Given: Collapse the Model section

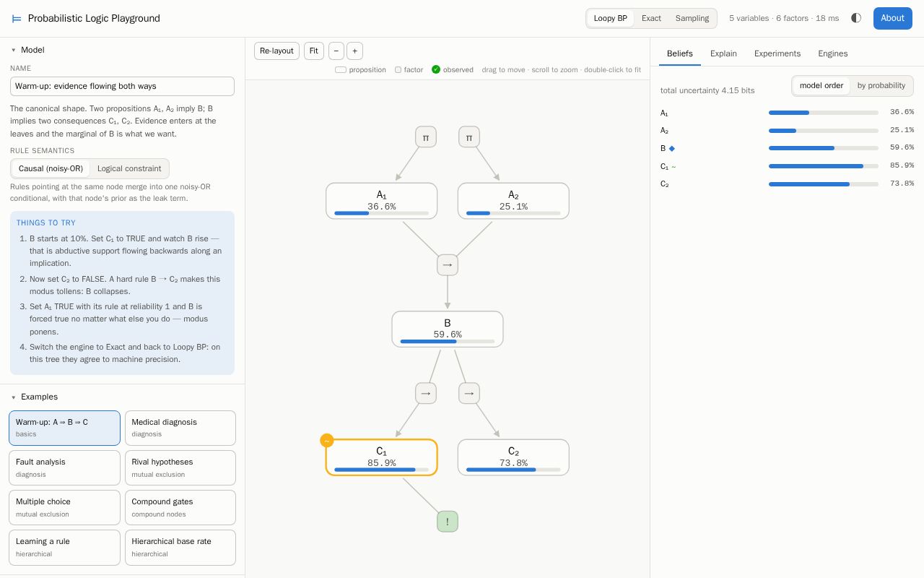Looking at the screenshot, I should tap(27, 50).
